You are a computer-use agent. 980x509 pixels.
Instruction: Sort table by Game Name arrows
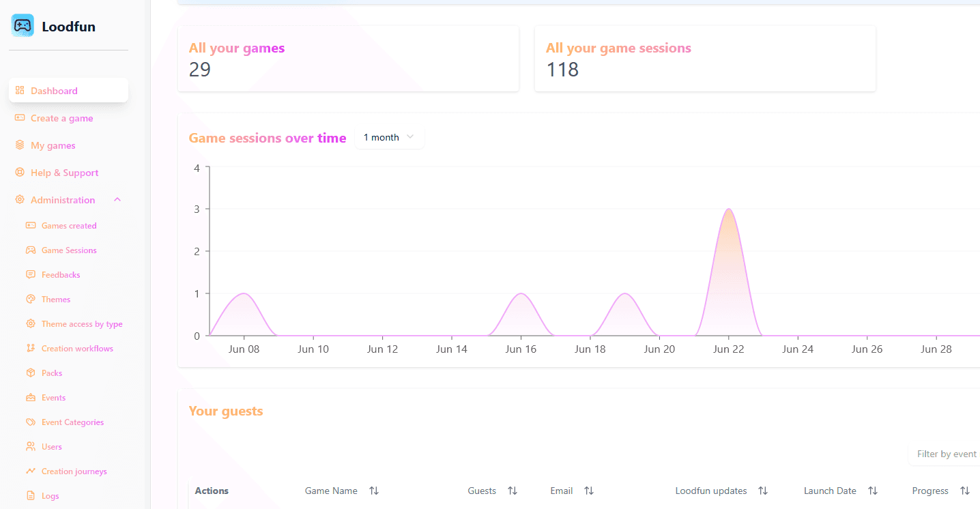click(373, 491)
